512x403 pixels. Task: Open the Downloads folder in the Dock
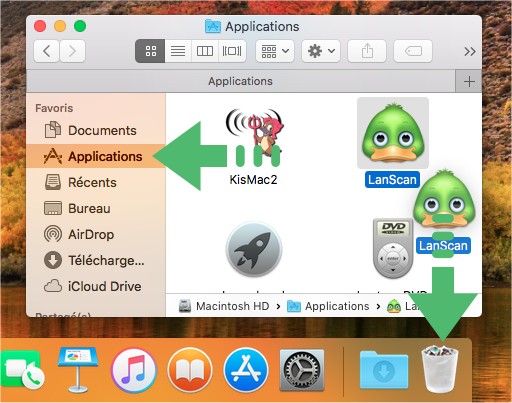pyautogui.click(x=384, y=370)
